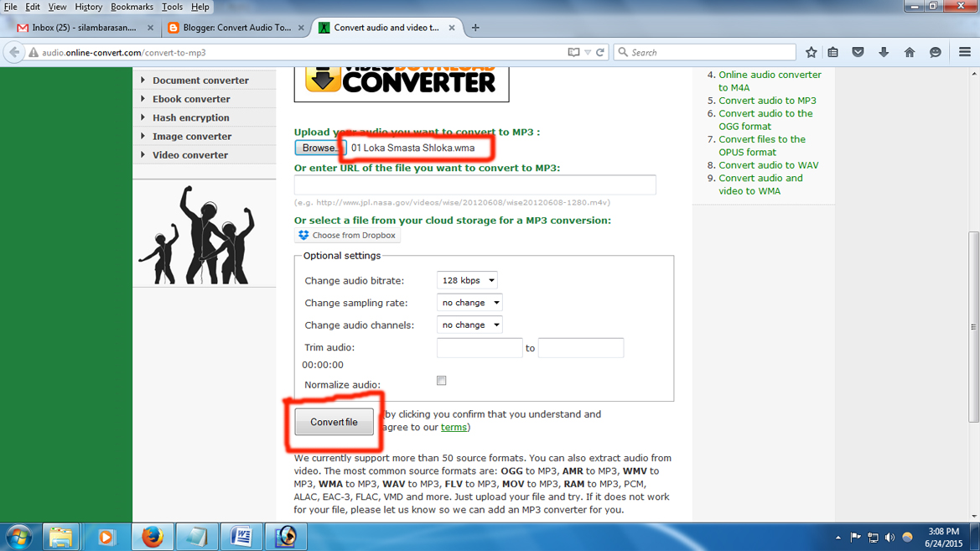980x551 pixels.
Task: Open the audio bitrate dropdown showing 128 kbps
Action: [x=467, y=280]
